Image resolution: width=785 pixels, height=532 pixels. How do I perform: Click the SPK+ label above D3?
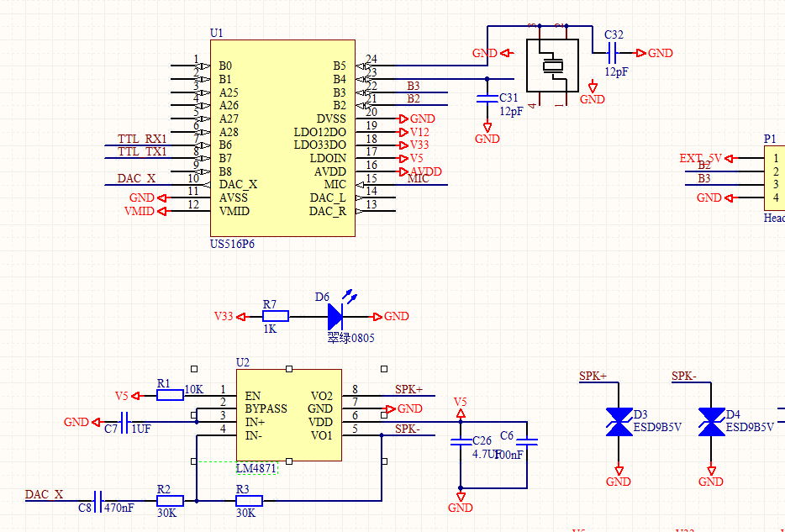pyautogui.click(x=593, y=376)
